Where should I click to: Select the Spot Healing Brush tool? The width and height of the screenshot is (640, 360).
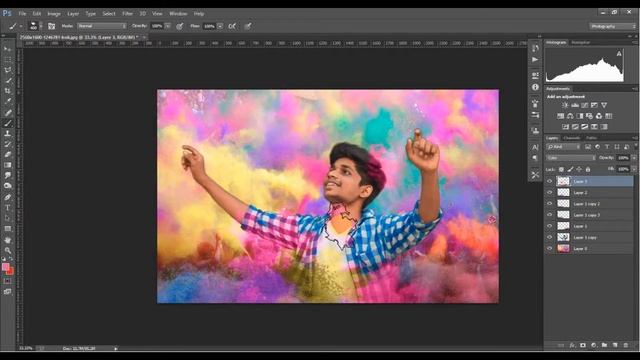(7, 113)
